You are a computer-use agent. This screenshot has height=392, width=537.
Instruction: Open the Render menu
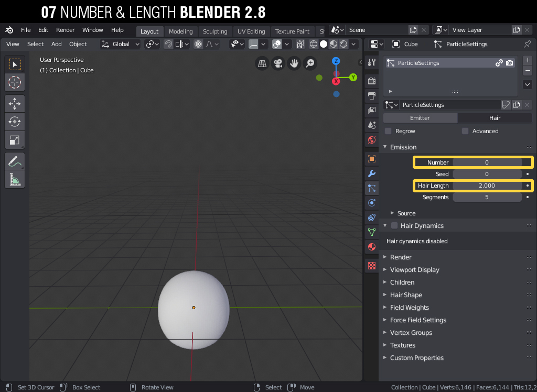[65, 30]
